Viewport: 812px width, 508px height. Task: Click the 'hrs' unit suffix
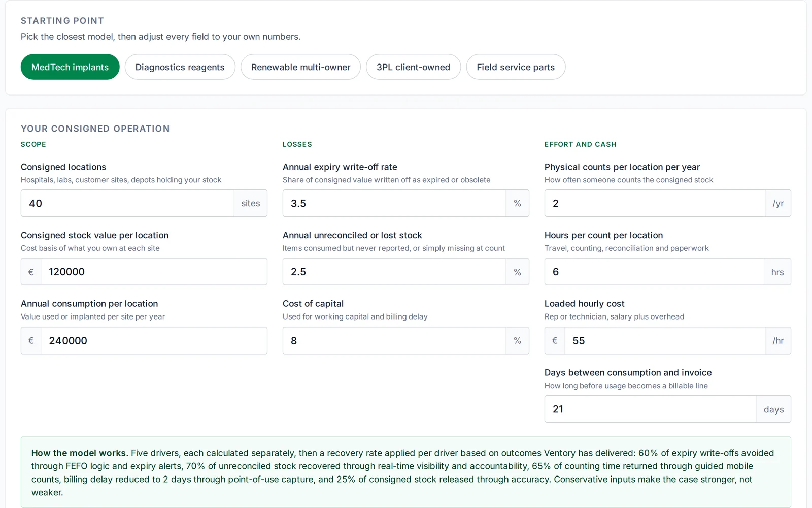point(777,272)
